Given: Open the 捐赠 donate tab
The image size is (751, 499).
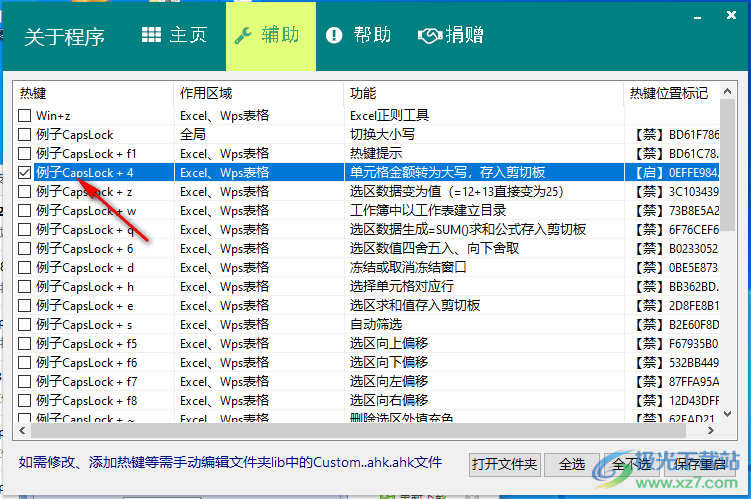Looking at the screenshot, I should click(451, 35).
